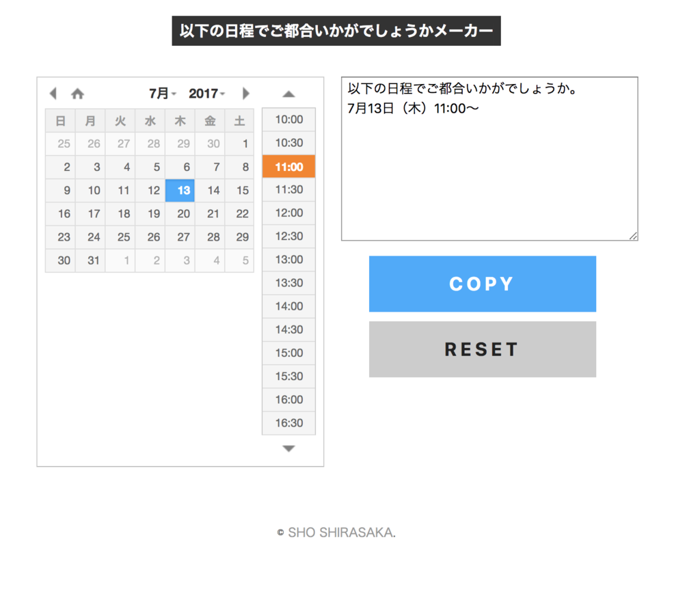The height and width of the screenshot is (609, 700).
Task: Pick the 12:30 time slot
Action: [289, 236]
